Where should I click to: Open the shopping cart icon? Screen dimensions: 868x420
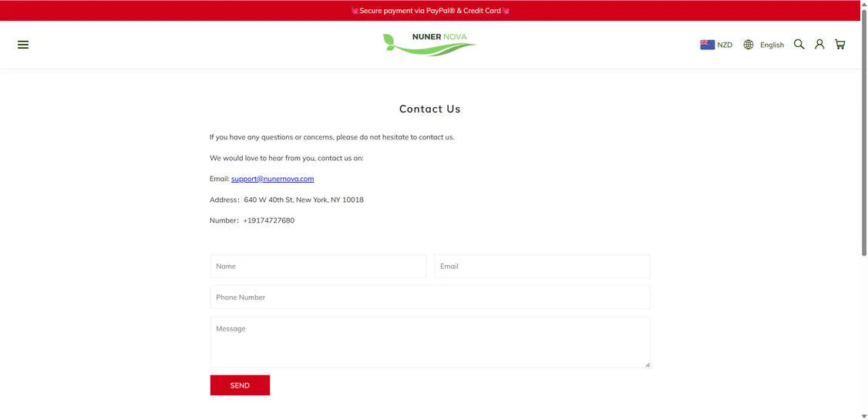(x=839, y=44)
